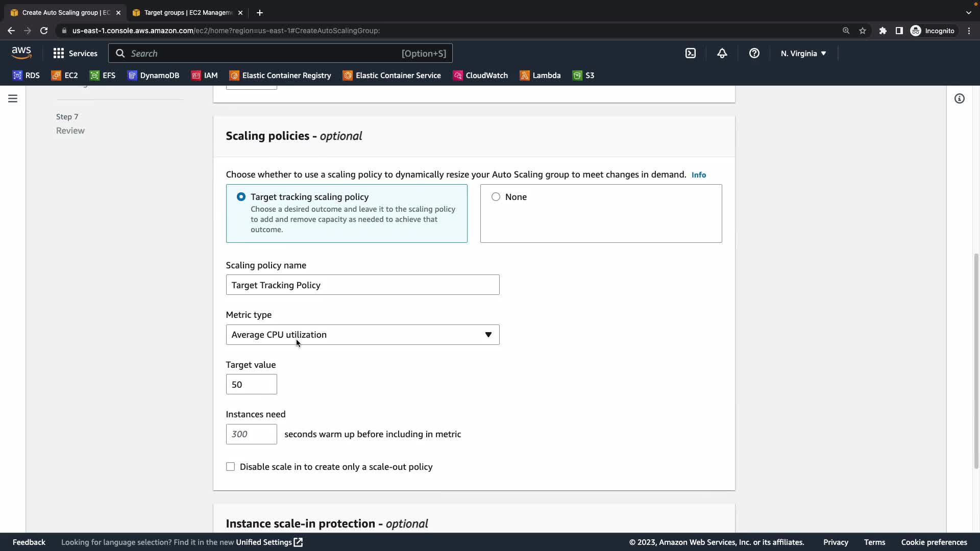The height and width of the screenshot is (551, 980).
Task: Click the notifications bell icon
Action: pos(722,53)
